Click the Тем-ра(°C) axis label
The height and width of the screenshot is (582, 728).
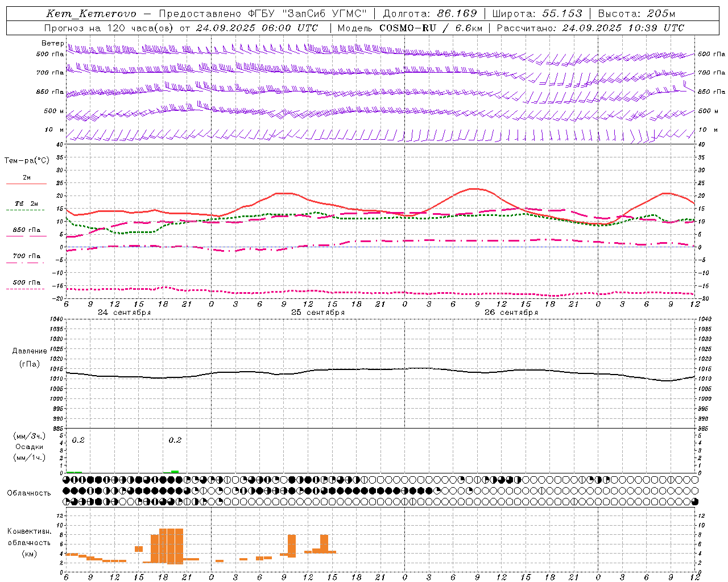pyautogui.click(x=27, y=160)
